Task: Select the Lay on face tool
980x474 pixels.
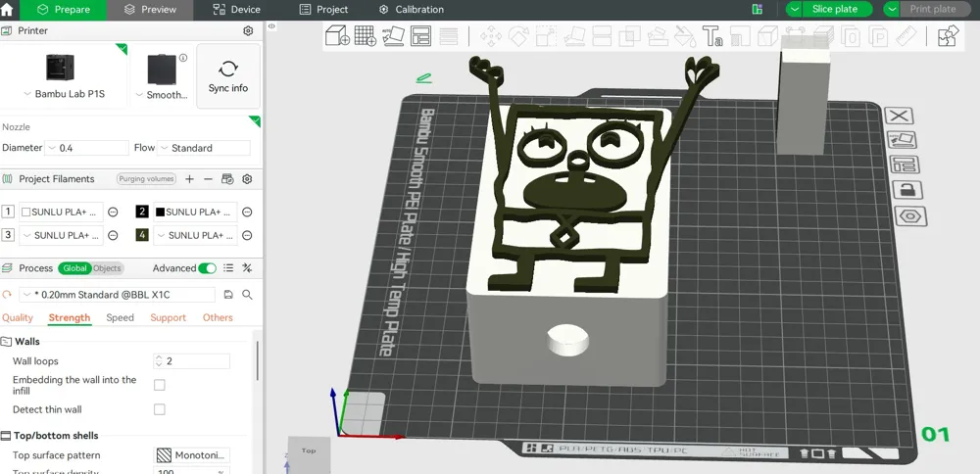Action: tap(573, 35)
